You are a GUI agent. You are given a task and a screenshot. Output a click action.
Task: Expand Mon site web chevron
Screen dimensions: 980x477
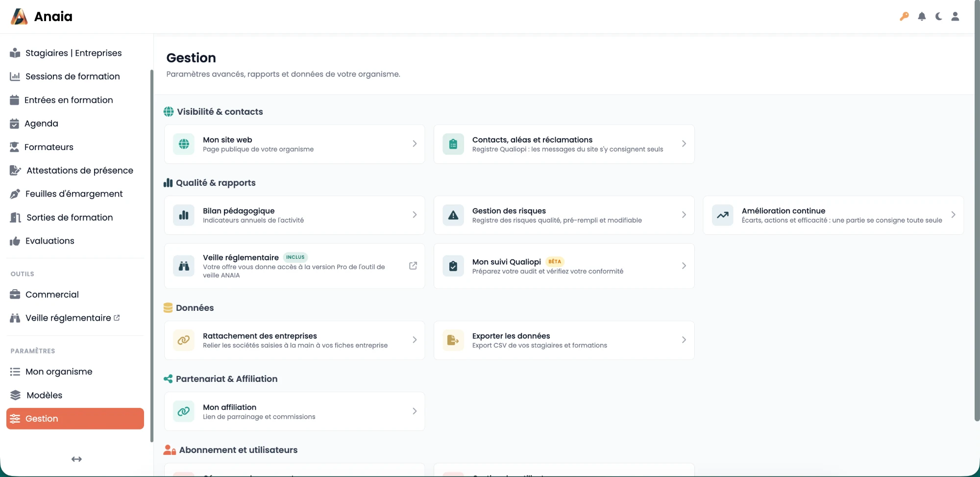[415, 144]
